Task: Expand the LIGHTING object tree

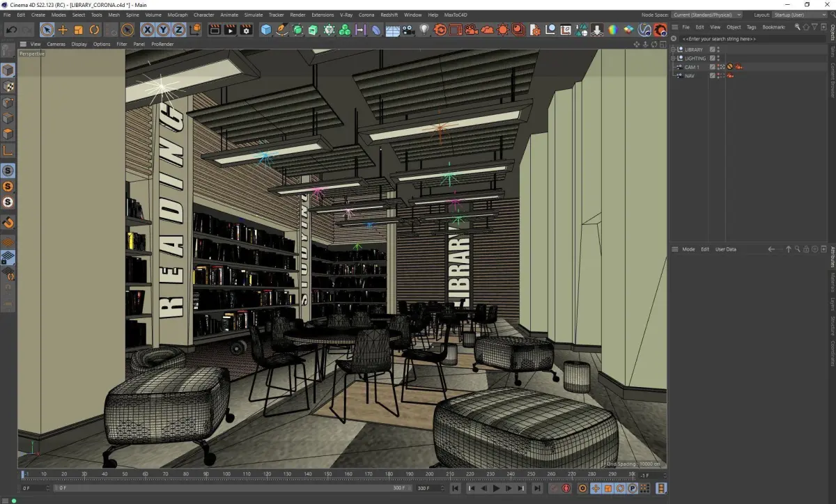Action: click(673, 58)
